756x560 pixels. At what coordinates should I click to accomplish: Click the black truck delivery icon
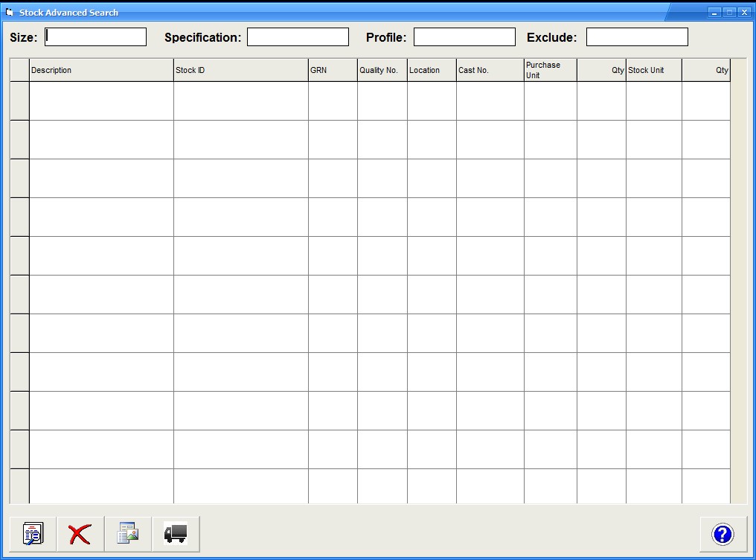(x=176, y=534)
